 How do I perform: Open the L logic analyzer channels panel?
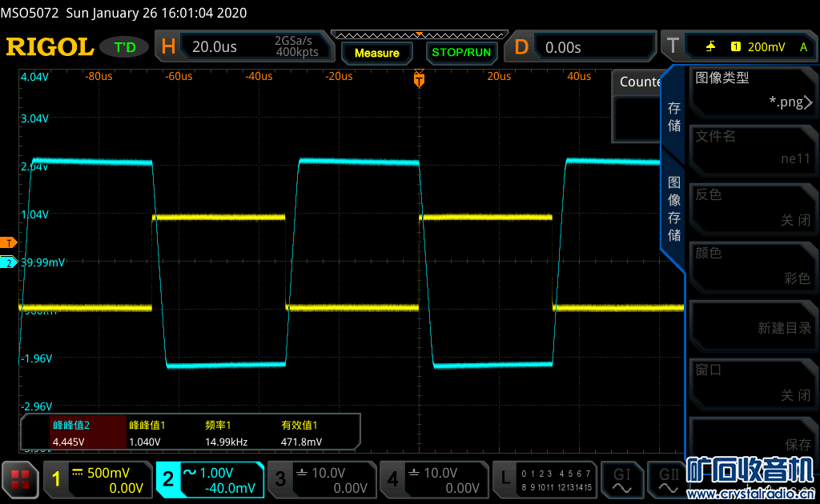(543, 479)
